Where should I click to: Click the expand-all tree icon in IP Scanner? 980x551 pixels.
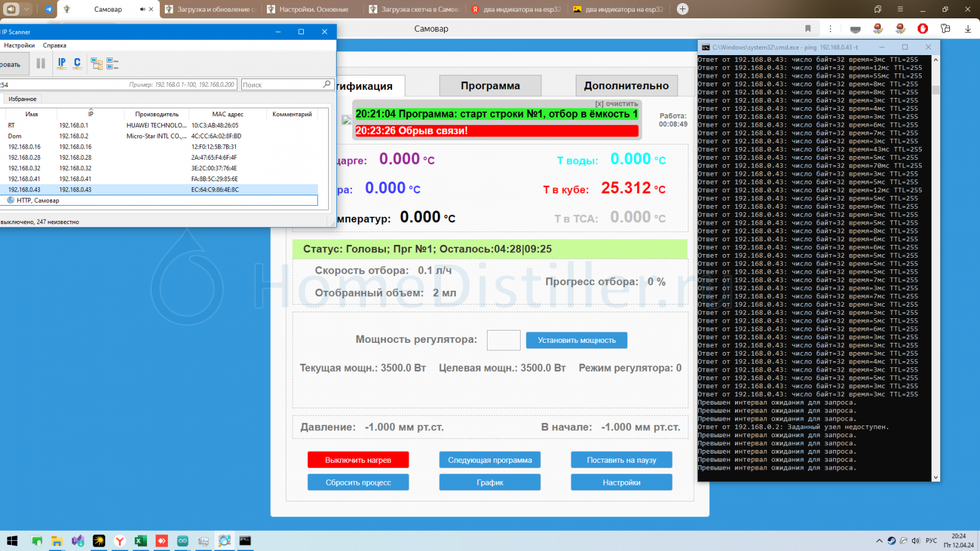coord(96,64)
